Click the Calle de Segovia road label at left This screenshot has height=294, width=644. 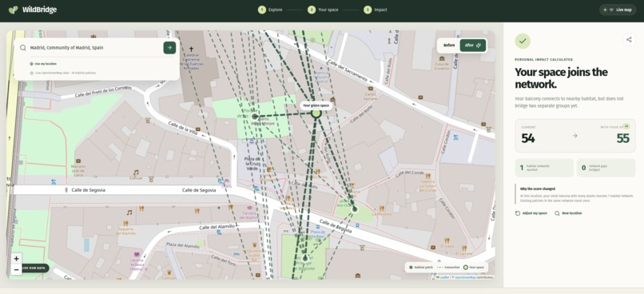[x=89, y=190]
